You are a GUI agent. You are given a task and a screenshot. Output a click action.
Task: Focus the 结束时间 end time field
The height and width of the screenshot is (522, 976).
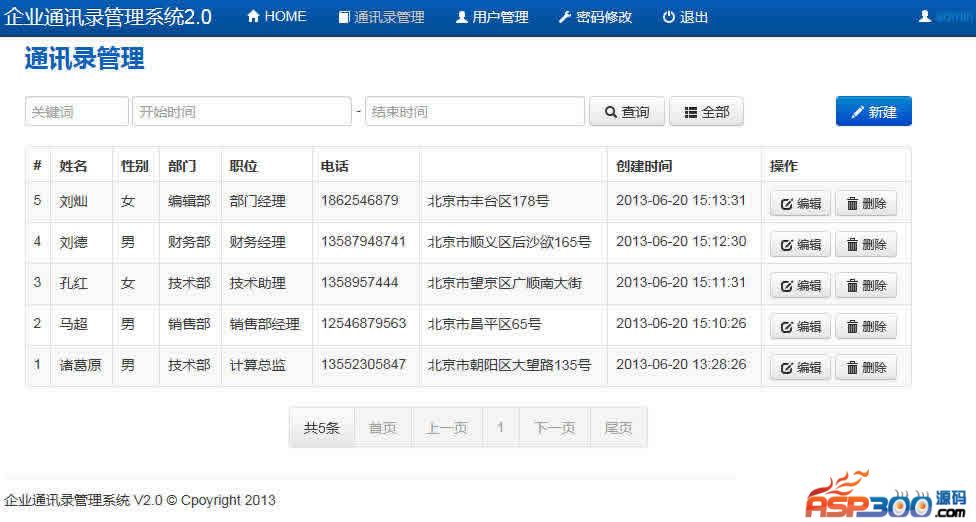coord(475,111)
